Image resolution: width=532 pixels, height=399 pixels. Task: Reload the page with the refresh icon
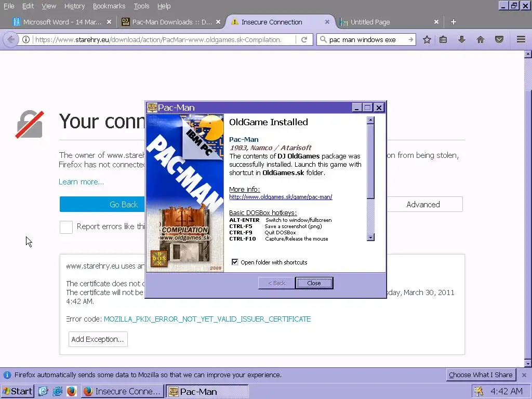point(304,39)
